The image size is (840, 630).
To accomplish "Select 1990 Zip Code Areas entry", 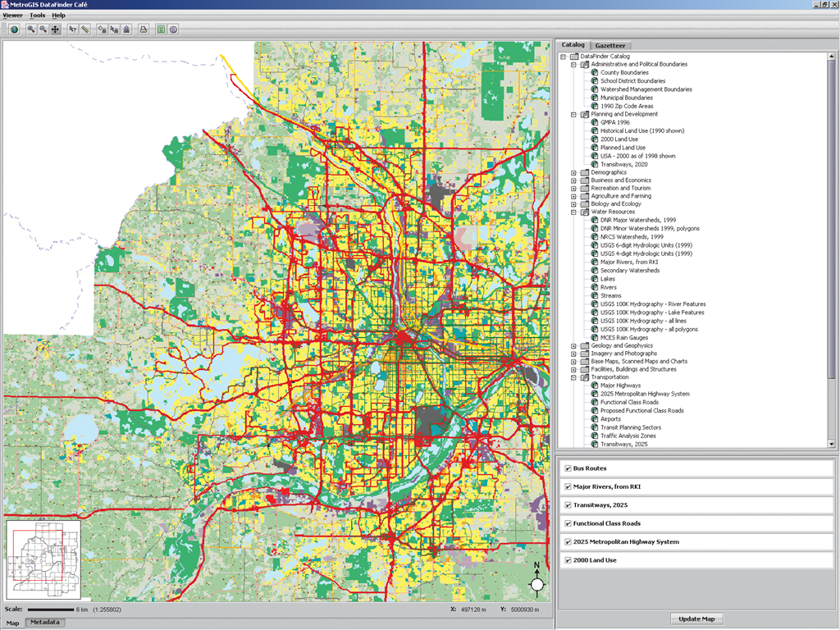I will [627, 106].
